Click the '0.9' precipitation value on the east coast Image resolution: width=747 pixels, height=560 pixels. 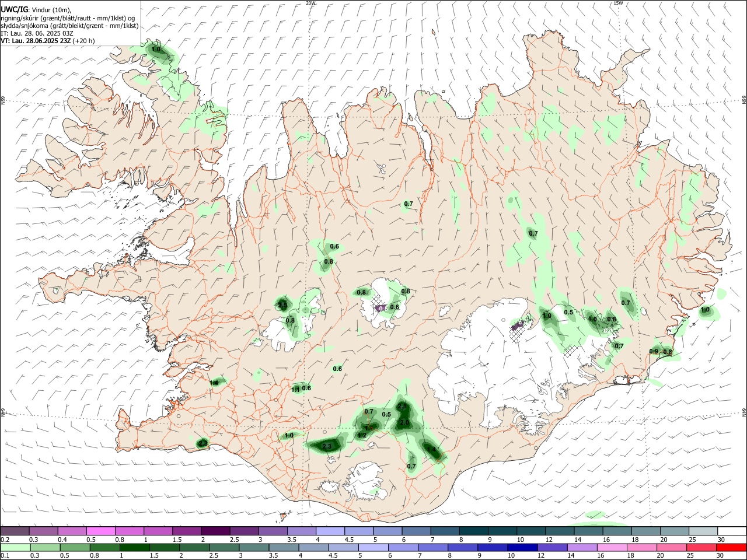tap(654, 351)
